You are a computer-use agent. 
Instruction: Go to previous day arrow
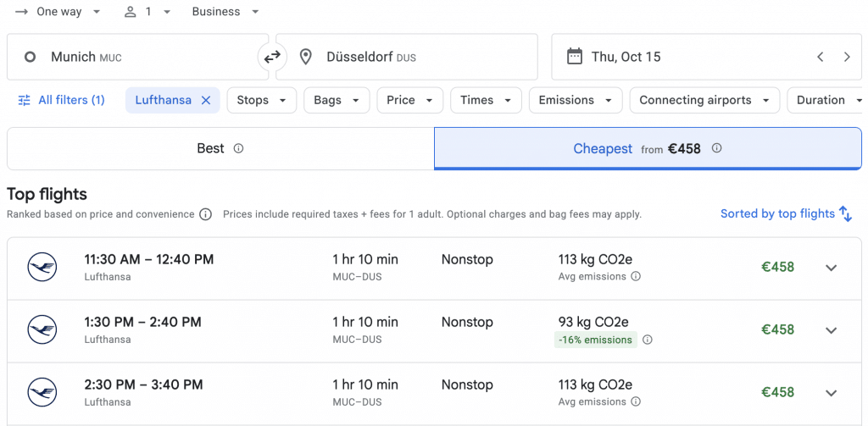[821, 57]
